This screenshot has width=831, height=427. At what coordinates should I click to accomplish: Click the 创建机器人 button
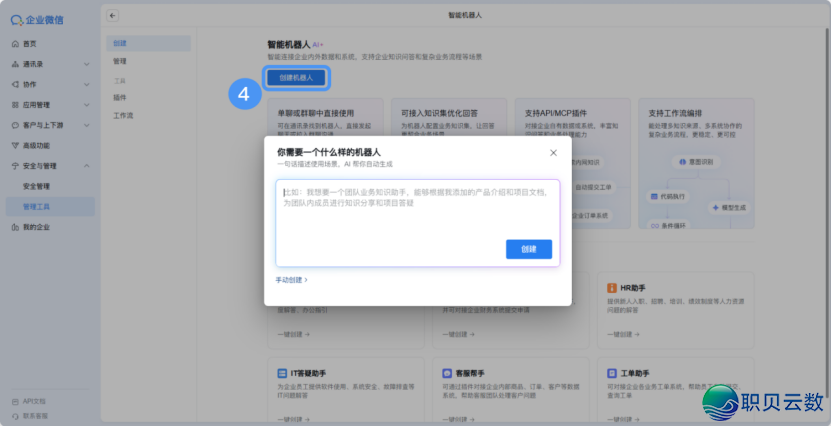296,77
